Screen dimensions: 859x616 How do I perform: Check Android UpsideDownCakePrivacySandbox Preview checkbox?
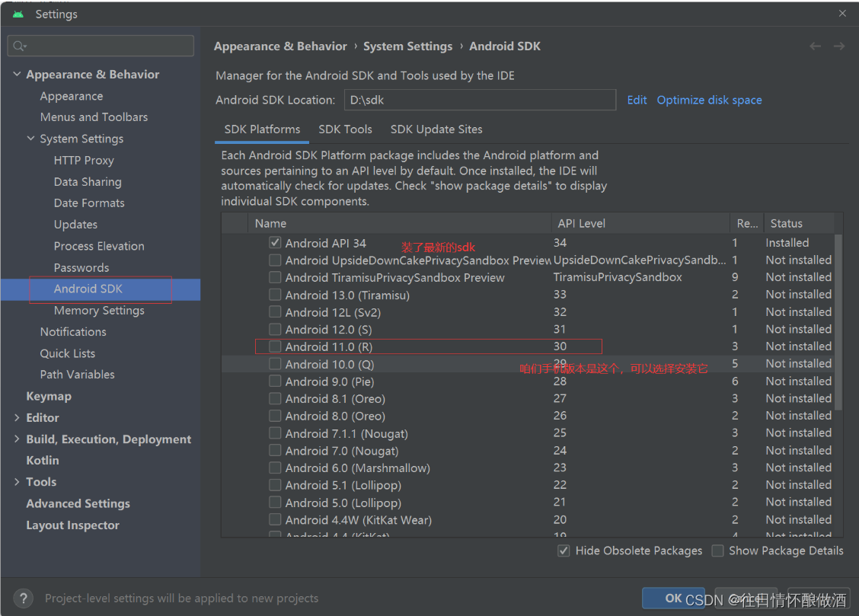click(x=275, y=260)
